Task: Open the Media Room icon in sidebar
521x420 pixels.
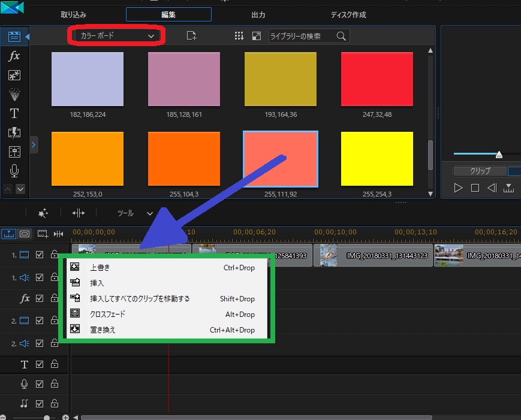Action: coord(14,37)
